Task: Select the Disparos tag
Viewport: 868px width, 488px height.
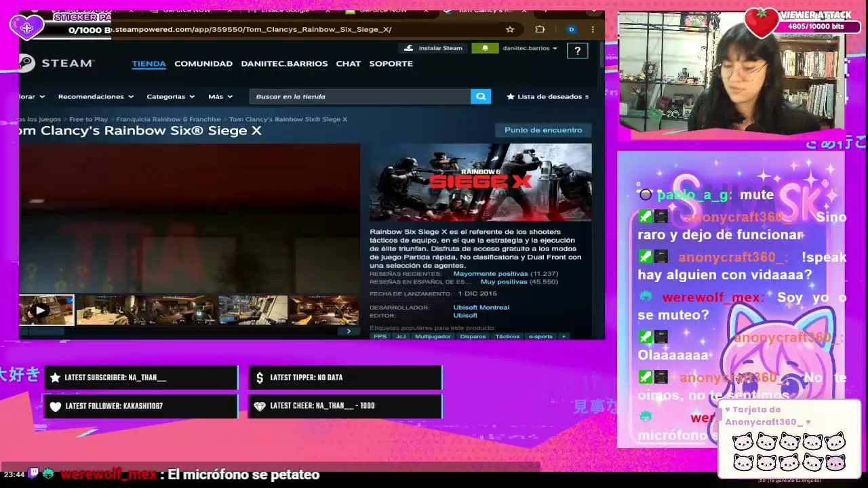Action: click(473, 336)
